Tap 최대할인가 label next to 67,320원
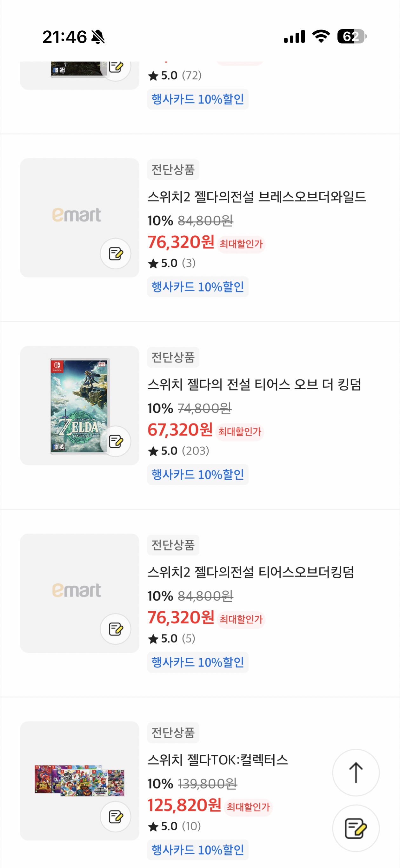Viewport: 400px width, 868px height. 239,432
